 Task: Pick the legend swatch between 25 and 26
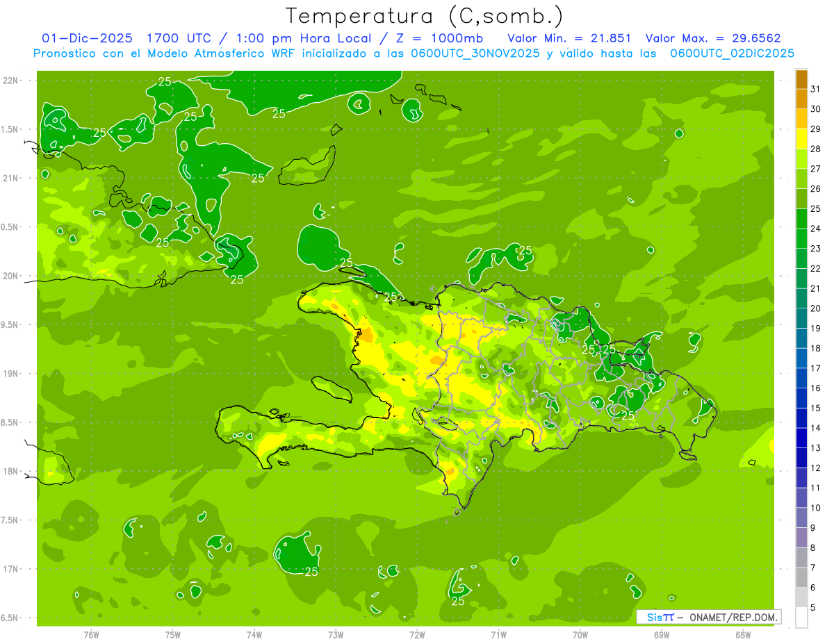[x=801, y=199]
